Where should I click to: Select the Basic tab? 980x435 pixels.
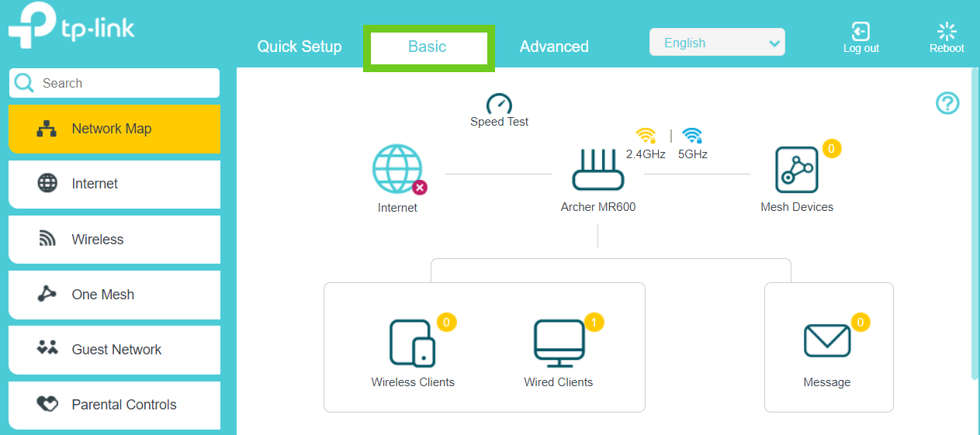tap(428, 47)
